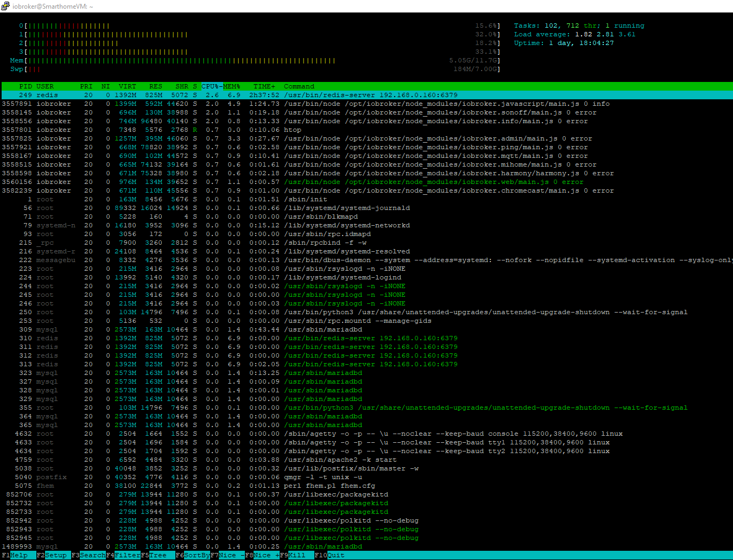Select the qmgr process row
Screen dimensions: 733x560
tap(366, 477)
